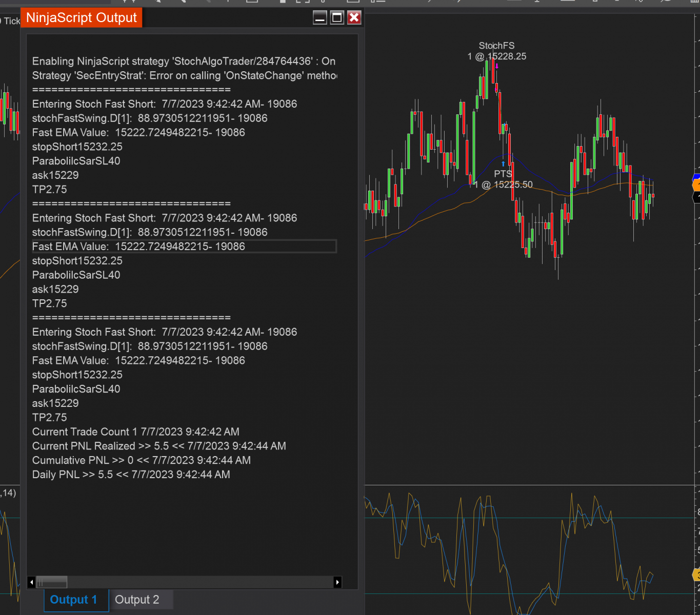The width and height of the screenshot is (700, 615).
Task: Select the 'Daily PNL >> 5.5' line
Action: click(131, 475)
